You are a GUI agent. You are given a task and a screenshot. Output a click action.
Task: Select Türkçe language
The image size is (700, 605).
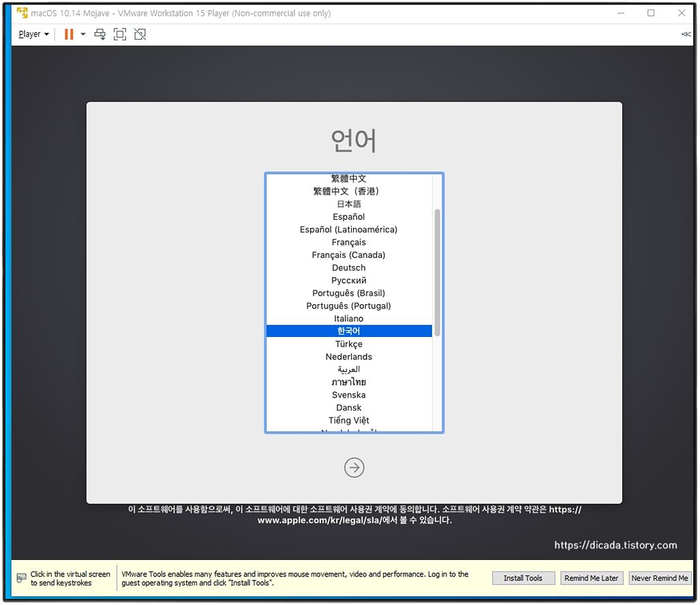point(349,344)
